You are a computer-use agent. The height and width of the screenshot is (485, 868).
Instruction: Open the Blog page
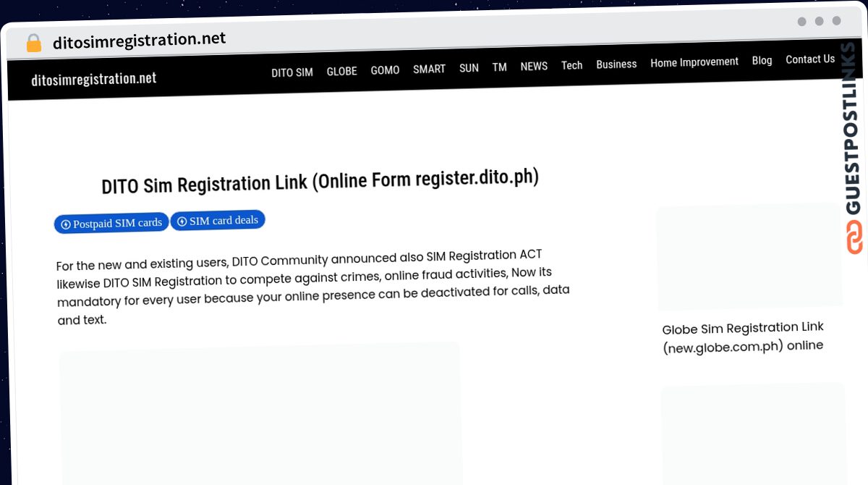coord(762,60)
